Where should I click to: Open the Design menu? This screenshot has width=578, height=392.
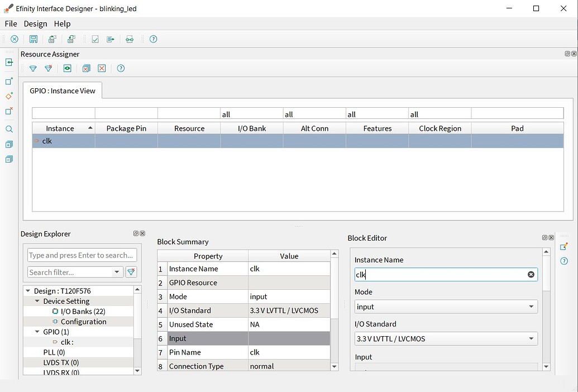[x=35, y=23]
